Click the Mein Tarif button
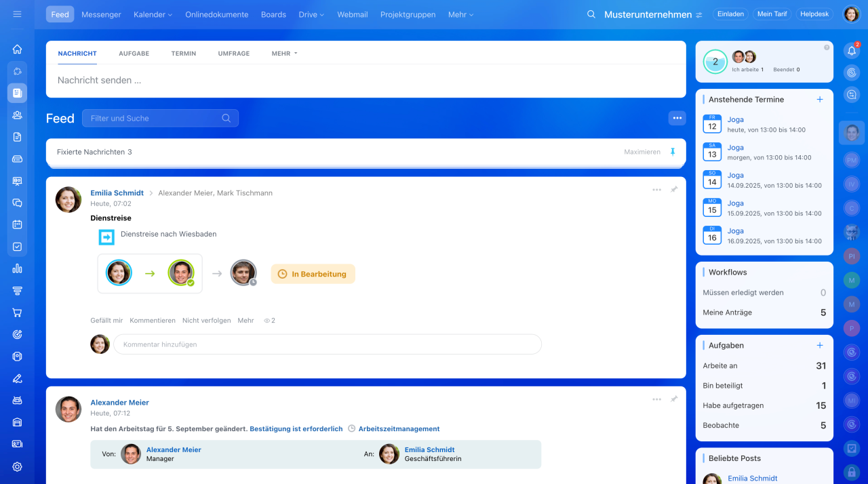 772,14
